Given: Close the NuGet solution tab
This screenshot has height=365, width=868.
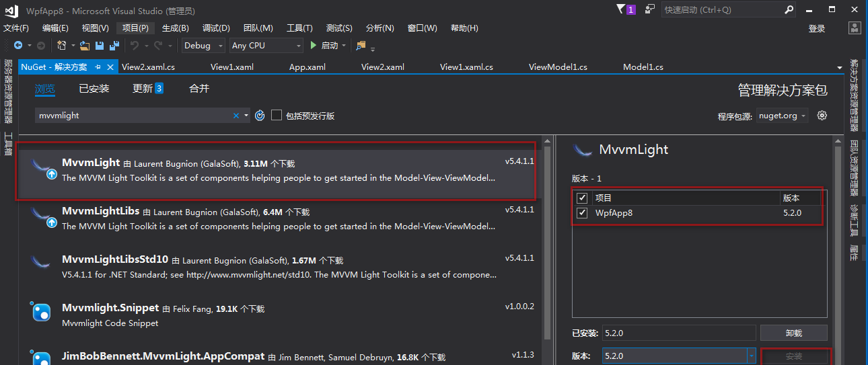Looking at the screenshot, I should pos(110,67).
